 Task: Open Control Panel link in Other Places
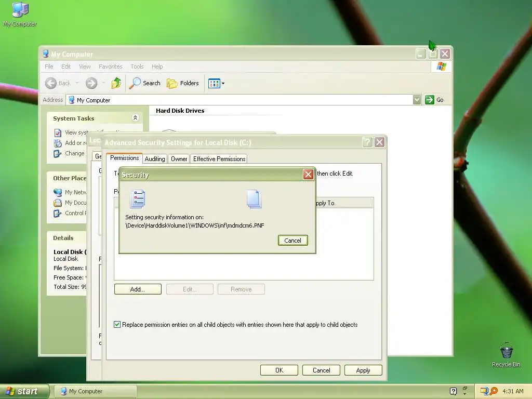[x=75, y=213]
